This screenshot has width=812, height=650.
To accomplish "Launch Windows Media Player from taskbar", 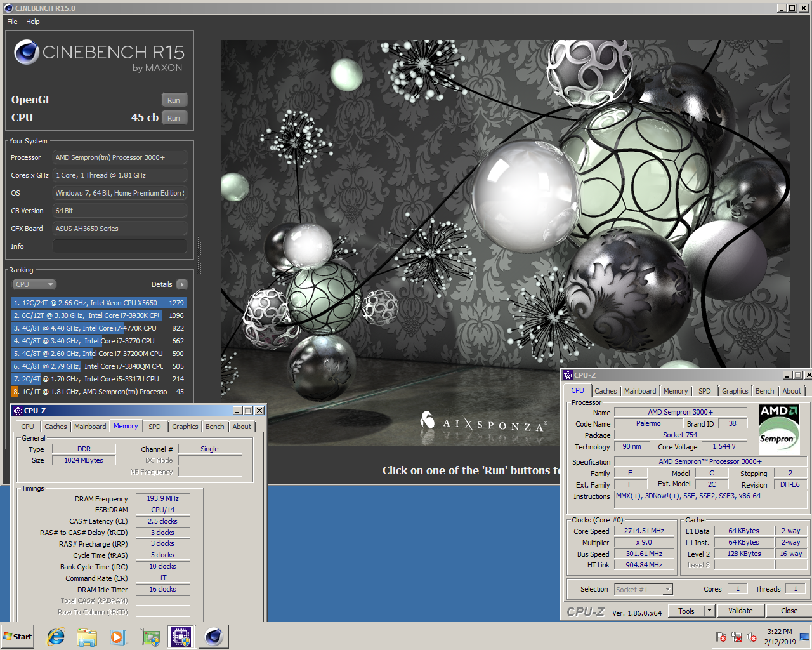I will click(118, 637).
